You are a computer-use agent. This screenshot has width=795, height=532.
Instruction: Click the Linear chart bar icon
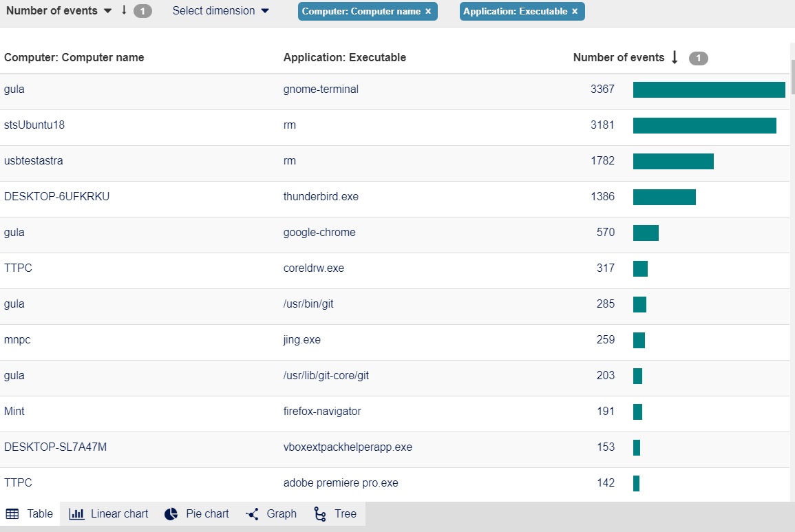77,514
